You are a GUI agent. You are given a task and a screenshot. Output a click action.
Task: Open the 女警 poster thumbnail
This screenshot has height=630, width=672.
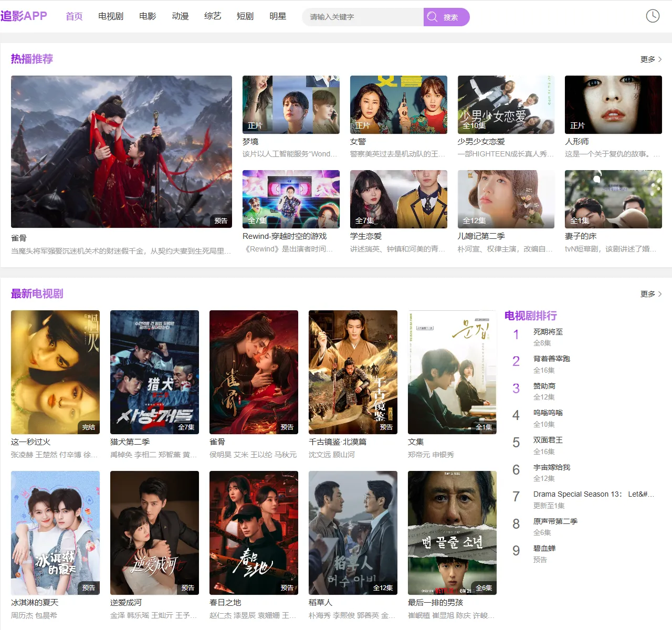pos(398,104)
